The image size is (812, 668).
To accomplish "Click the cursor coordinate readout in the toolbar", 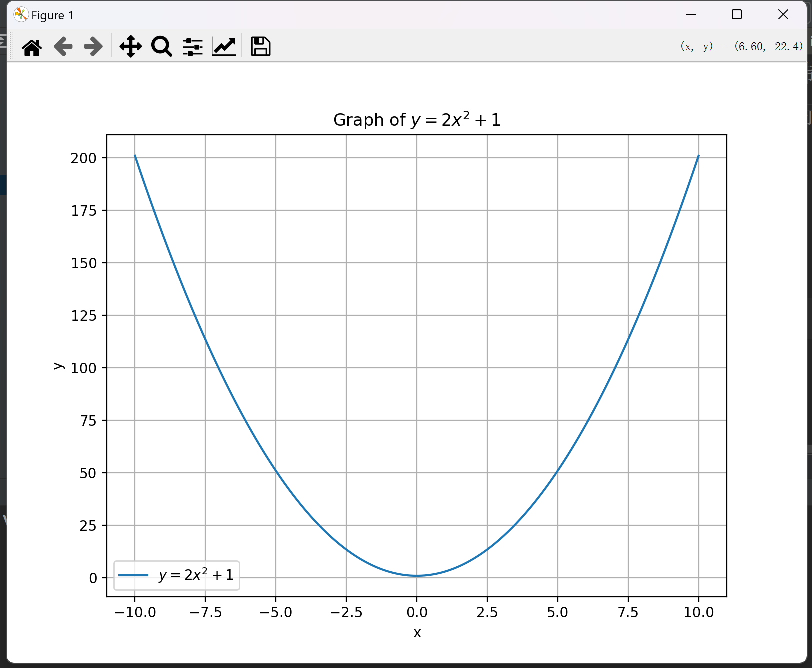I will (x=742, y=46).
